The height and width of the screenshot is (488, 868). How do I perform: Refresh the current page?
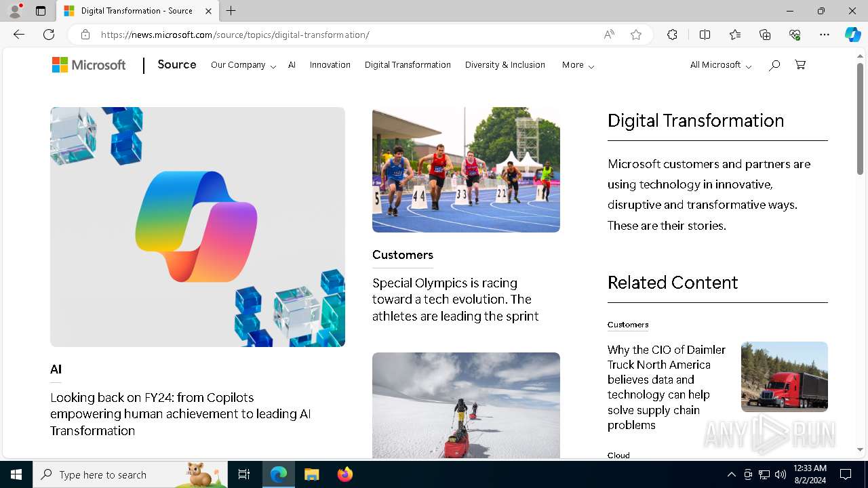click(x=49, y=35)
